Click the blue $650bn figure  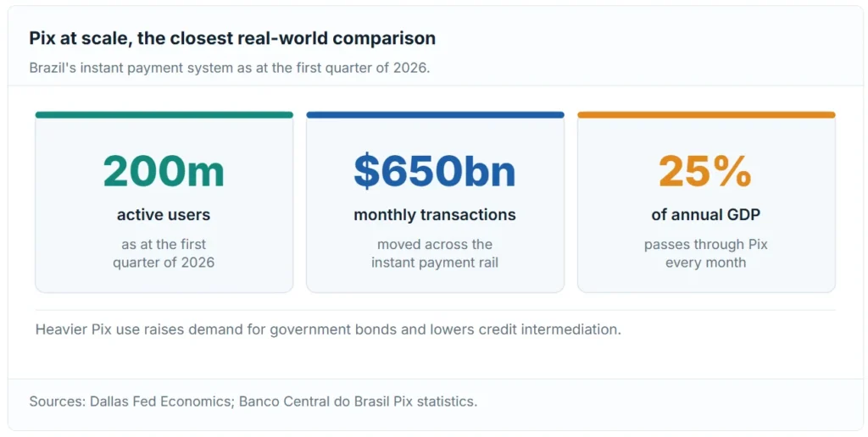(435, 171)
